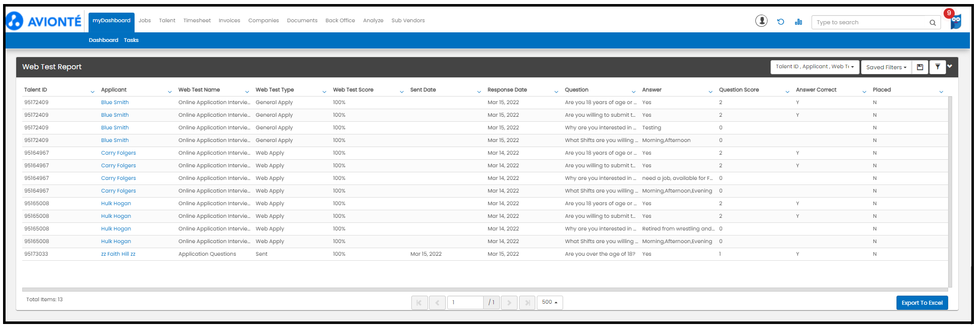
Task: Click Export To Excel button
Action: [922, 303]
